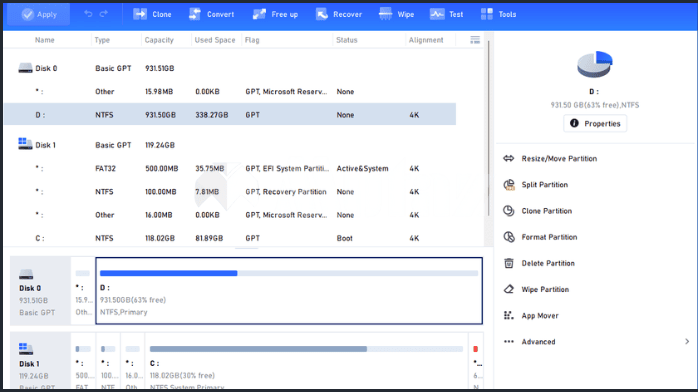Click the Clone Partition icon
The image size is (698, 392).
tap(509, 211)
